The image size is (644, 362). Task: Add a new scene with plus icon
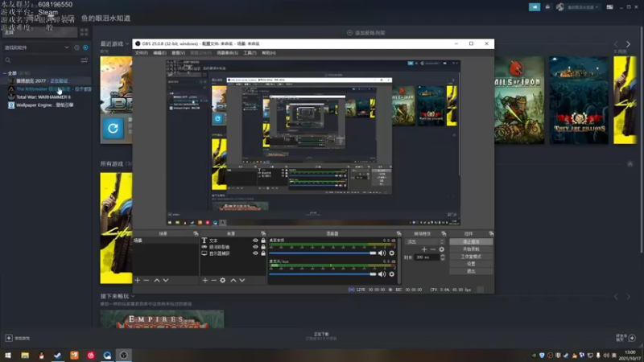(138, 280)
